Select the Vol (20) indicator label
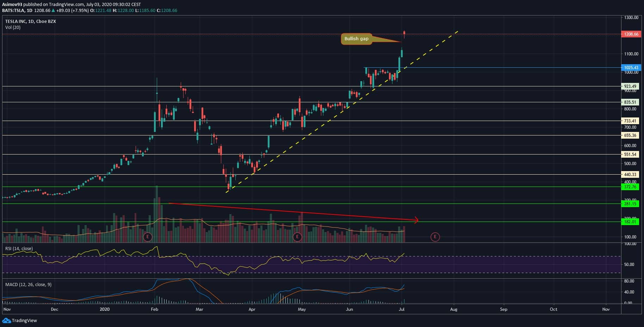Image resolution: width=644 pixels, height=327 pixels. pyautogui.click(x=13, y=28)
